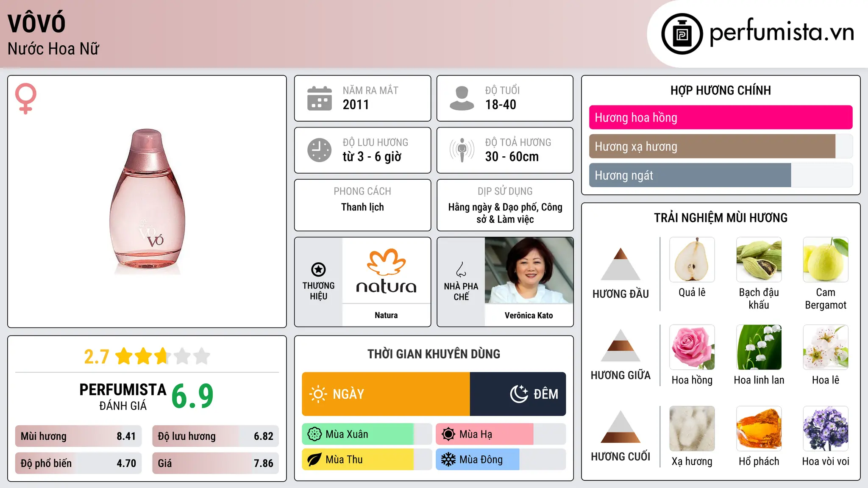This screenshot has width=868, height=488.
Task: Click the sun icon in the Ngày bar
Action: tap(318, 394)
